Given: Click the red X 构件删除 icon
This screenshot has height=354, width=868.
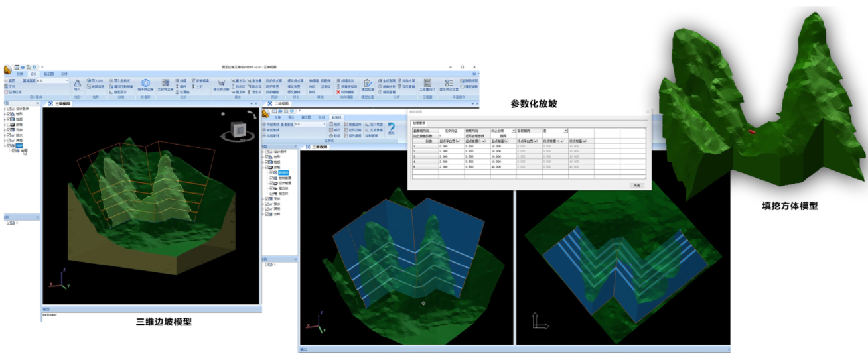Looking at the screenshot, I should click(x=338, y=92).
